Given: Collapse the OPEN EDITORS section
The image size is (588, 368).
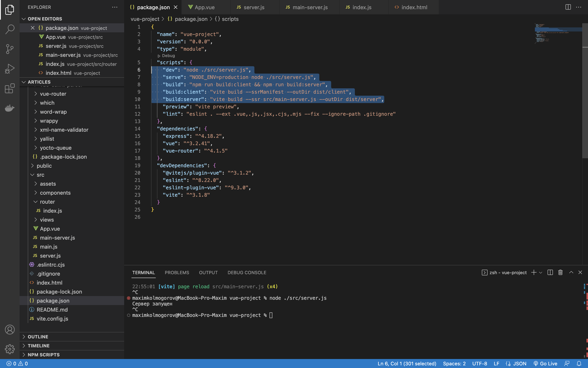Looking at the screenshot, I should coord(72,19).
